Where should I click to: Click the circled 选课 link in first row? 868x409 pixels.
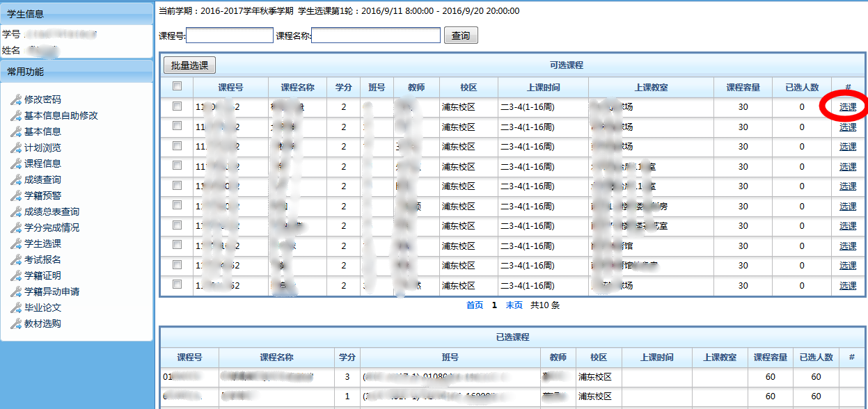pyautogui.click(x=848, y=107)
